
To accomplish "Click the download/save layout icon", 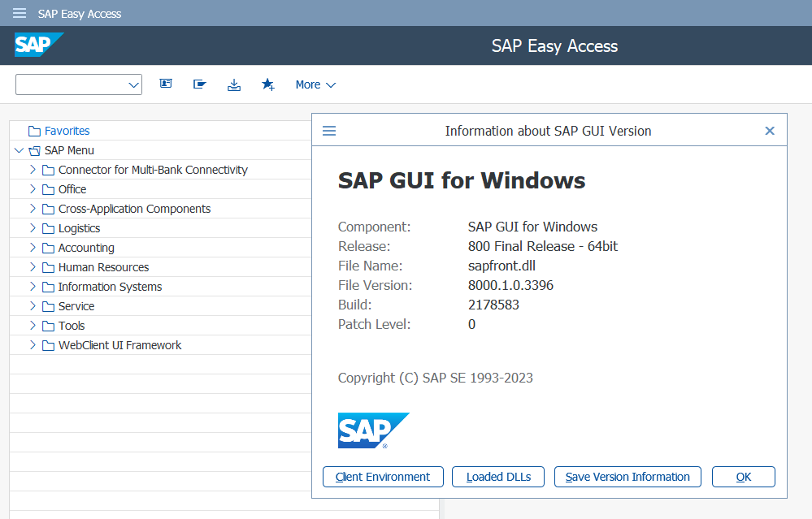I will pos(234,84).
